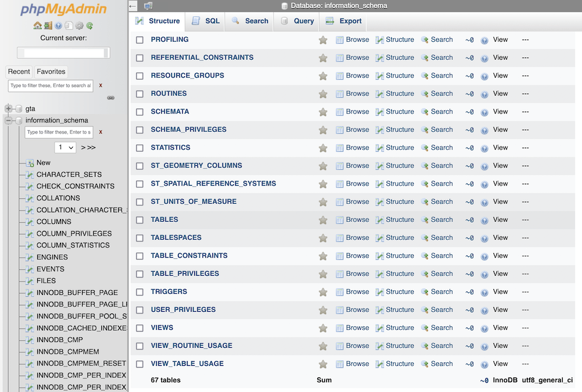The width and height of the screenshot is (582, 392).
Task: Switch to the Structure tab
Action: [158, 21]
